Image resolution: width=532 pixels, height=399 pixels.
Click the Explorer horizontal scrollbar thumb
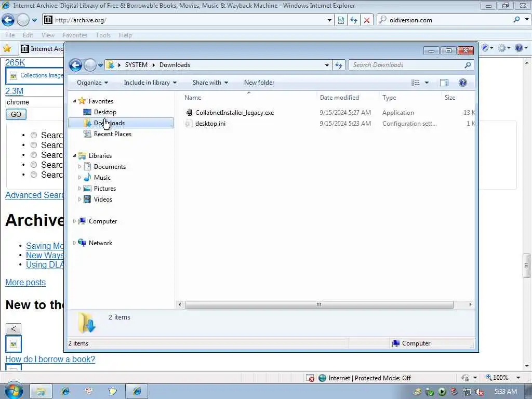click(x=319, y=304)
